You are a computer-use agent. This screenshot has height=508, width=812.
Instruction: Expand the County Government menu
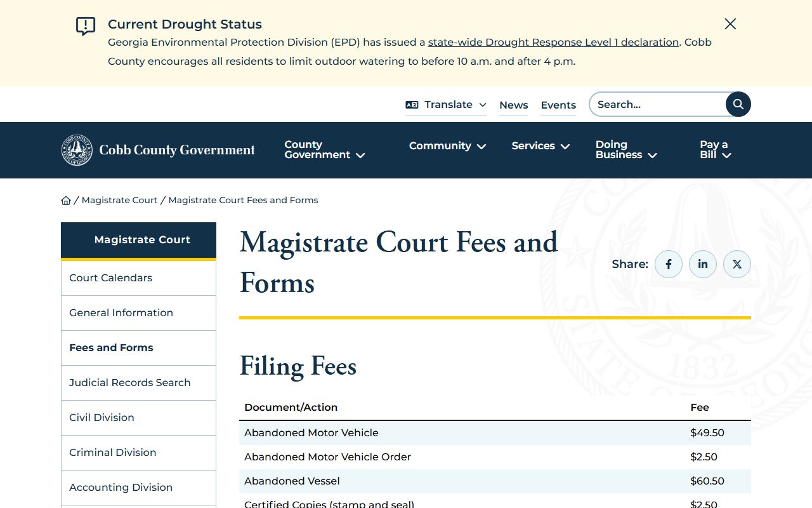(x=324, y=150)
